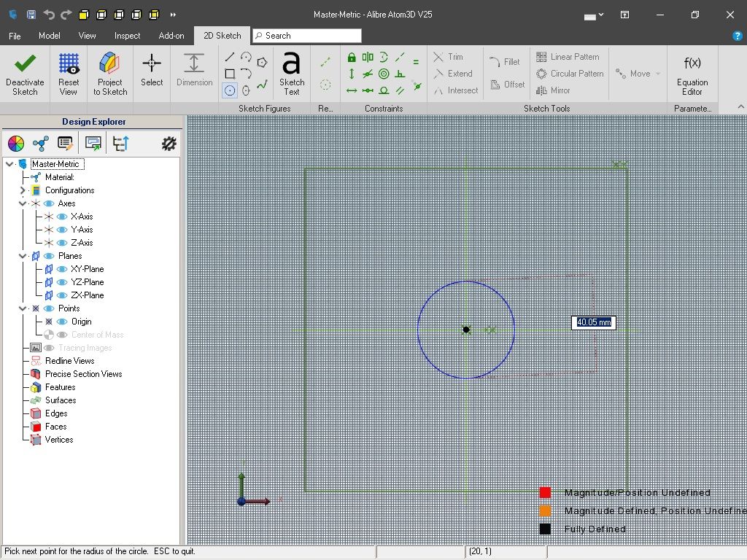Click the Trim tool
This screenshot has width=747, height=560.
[x=449, y=57]
